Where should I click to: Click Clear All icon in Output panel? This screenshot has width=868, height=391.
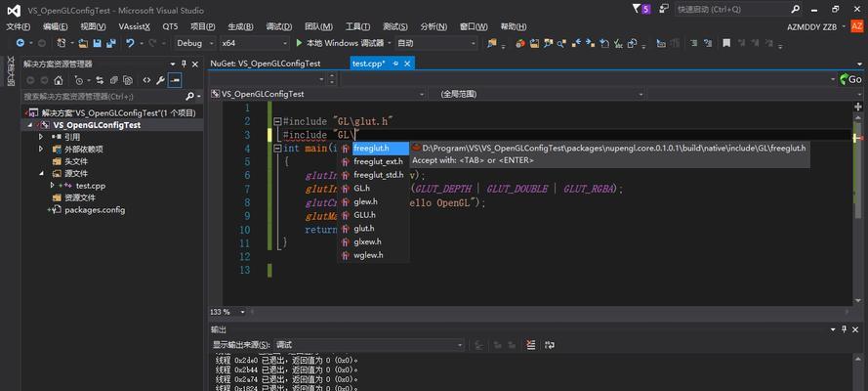click(x=531, y=344)
